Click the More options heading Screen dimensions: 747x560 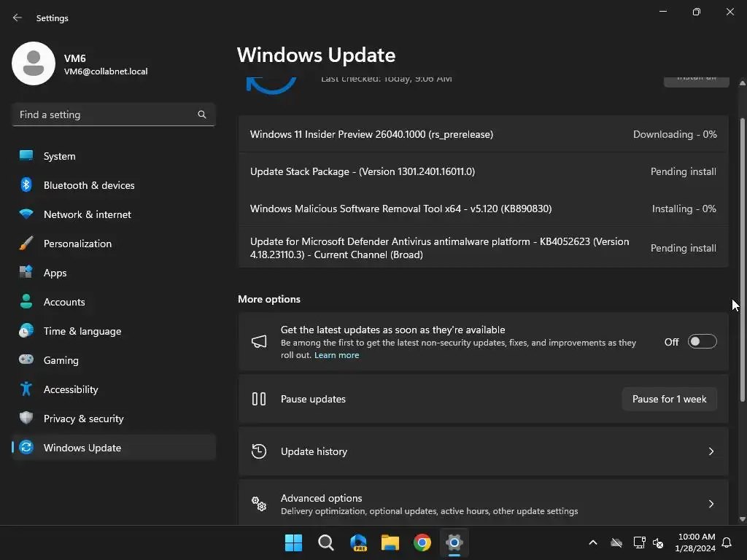coord(269,299)
